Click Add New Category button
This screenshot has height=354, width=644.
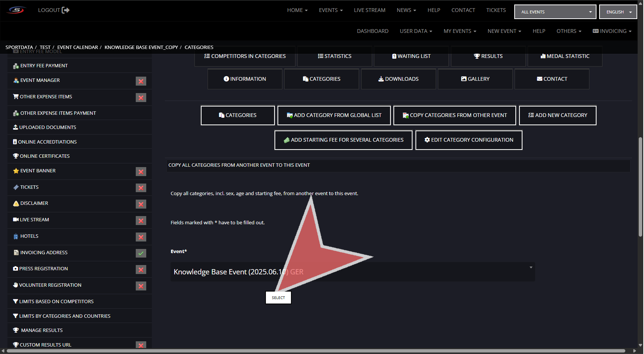557,115
